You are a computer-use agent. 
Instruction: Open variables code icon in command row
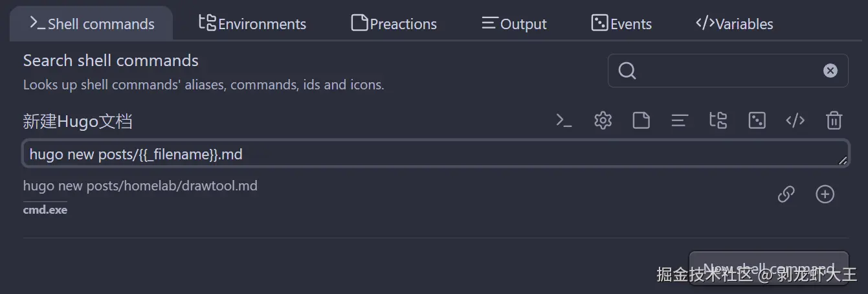[x=795, y=120]
